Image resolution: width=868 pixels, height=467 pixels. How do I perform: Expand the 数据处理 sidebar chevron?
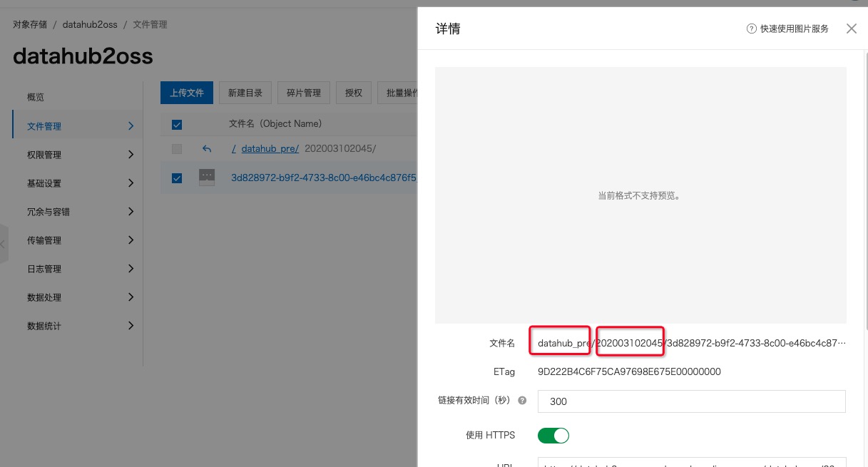point(131,297)
